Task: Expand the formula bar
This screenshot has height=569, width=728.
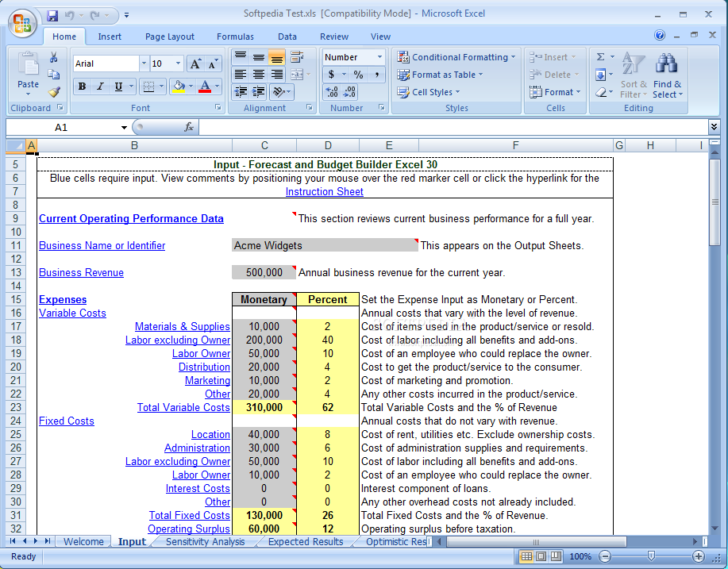Action: [x=714, y=126]
